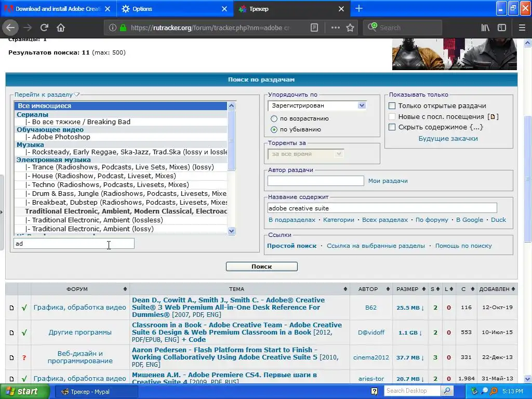Click browser Search box in toolbar
The image size is (532, 399).
(403, 28)
